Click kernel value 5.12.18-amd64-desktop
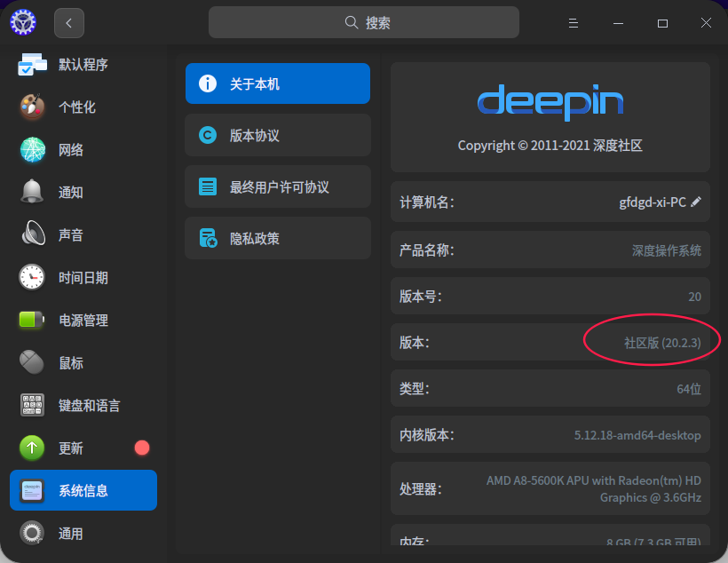The image size is (728, 563). point(637,435)
